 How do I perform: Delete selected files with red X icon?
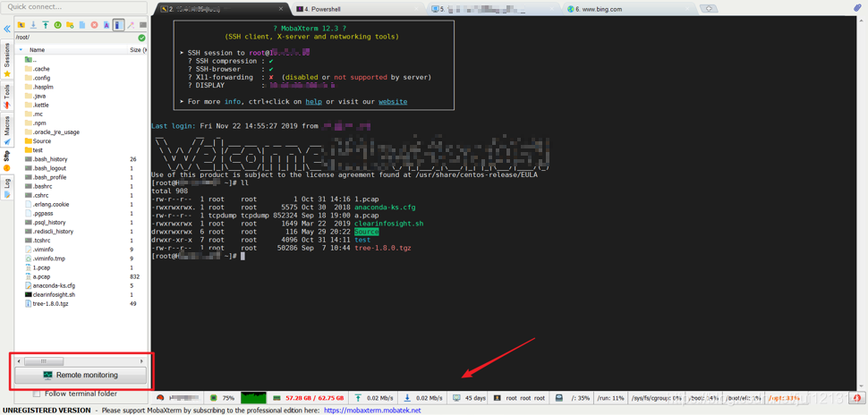94,25
